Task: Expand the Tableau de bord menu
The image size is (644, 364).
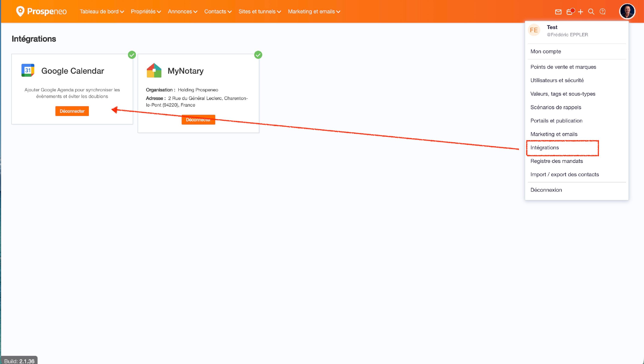Action: [102, 12]
